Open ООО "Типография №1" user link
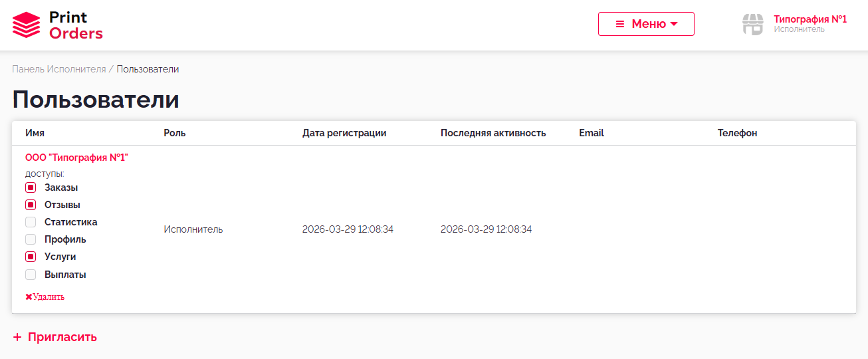 click(x=76, y=158)
